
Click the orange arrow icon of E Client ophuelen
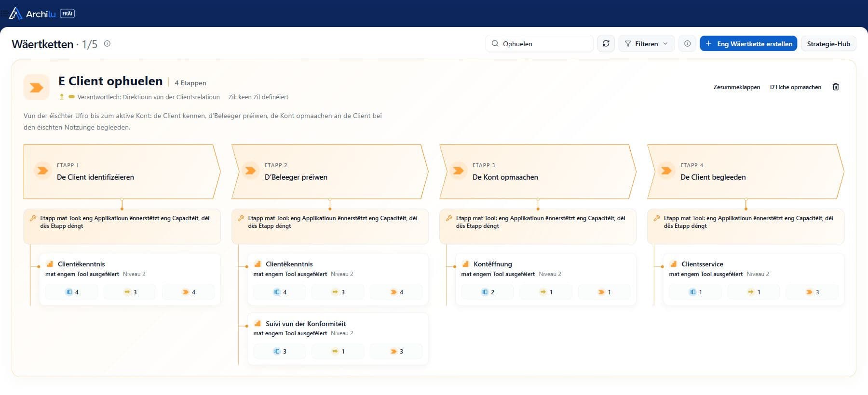[x=36, y=87]
